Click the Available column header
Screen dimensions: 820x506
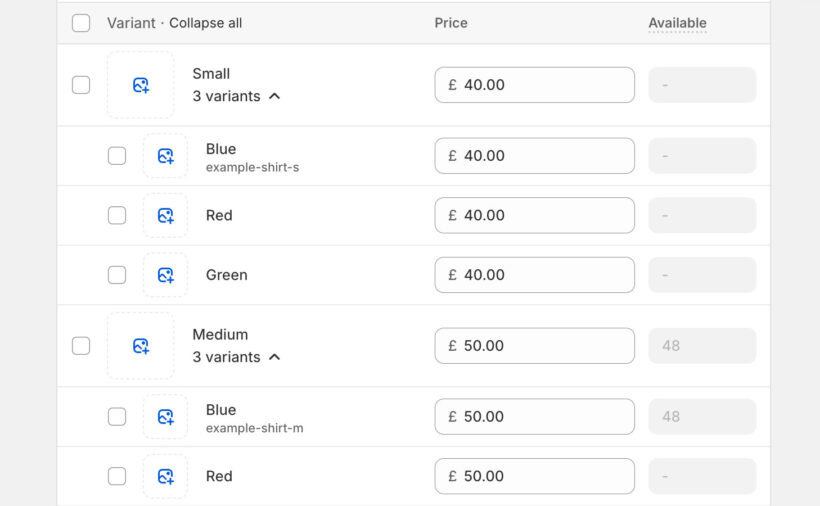[677, 23]
